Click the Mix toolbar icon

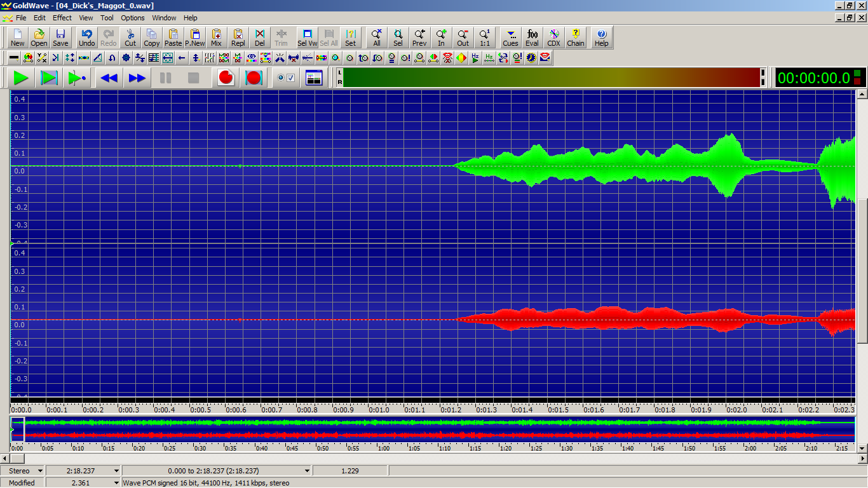[216, 37]
